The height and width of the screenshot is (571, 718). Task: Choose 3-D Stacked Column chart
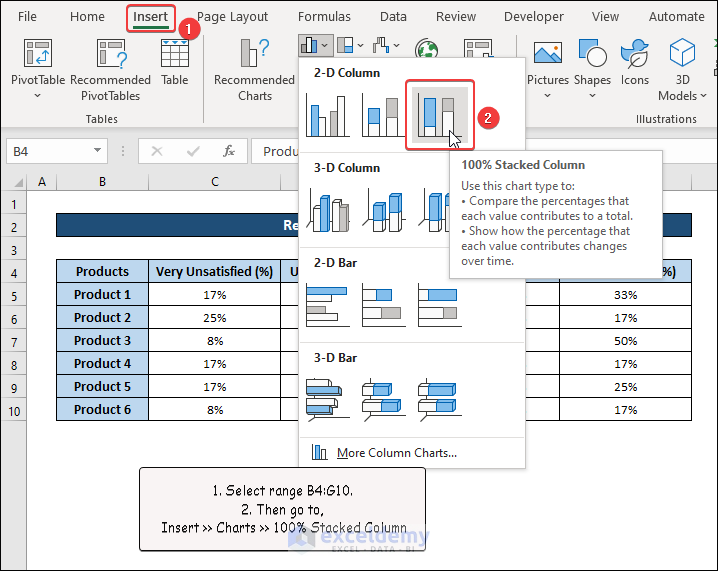pyautogui.click(x=384, y=211)
